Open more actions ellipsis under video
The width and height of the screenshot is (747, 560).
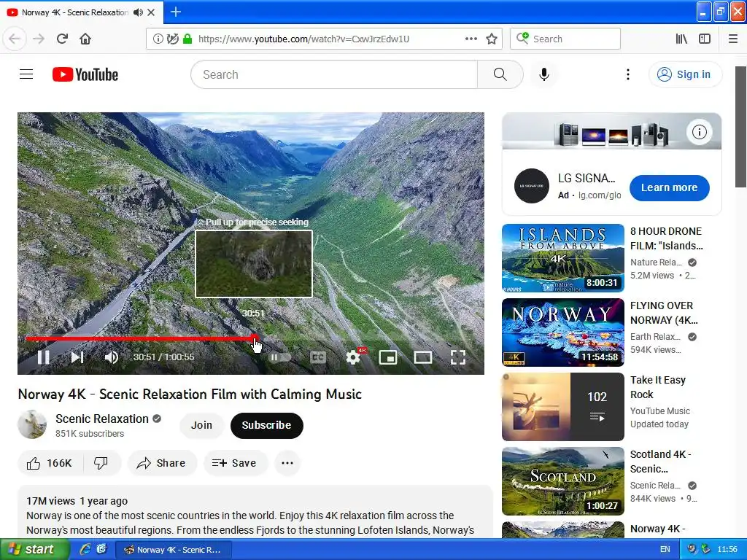287,463
